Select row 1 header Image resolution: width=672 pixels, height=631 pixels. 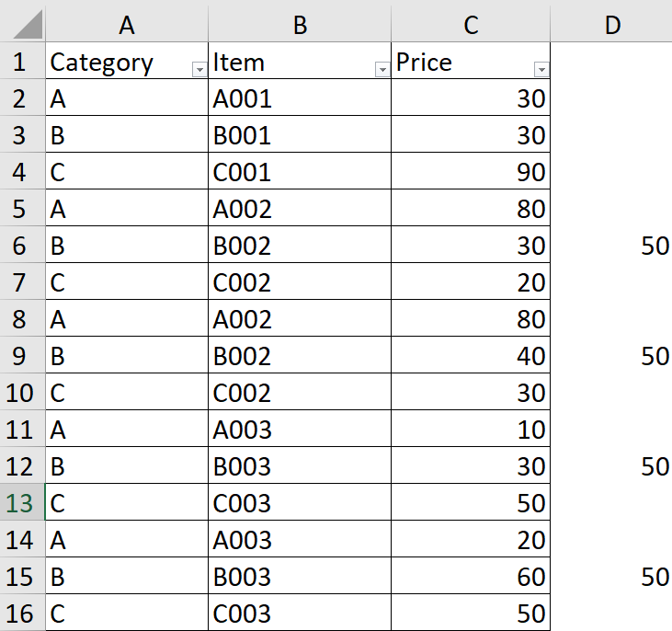[x=21, y=63]
